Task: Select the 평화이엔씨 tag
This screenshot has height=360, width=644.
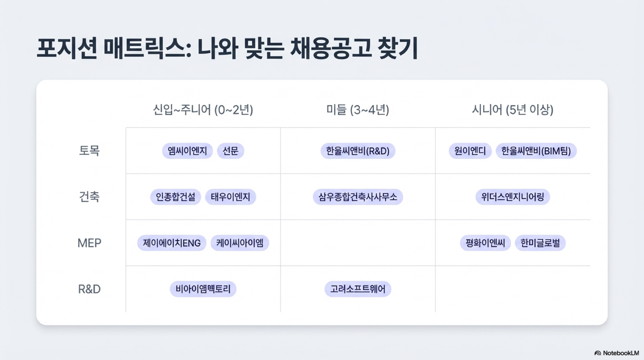Action: click(x=485, y=243)
